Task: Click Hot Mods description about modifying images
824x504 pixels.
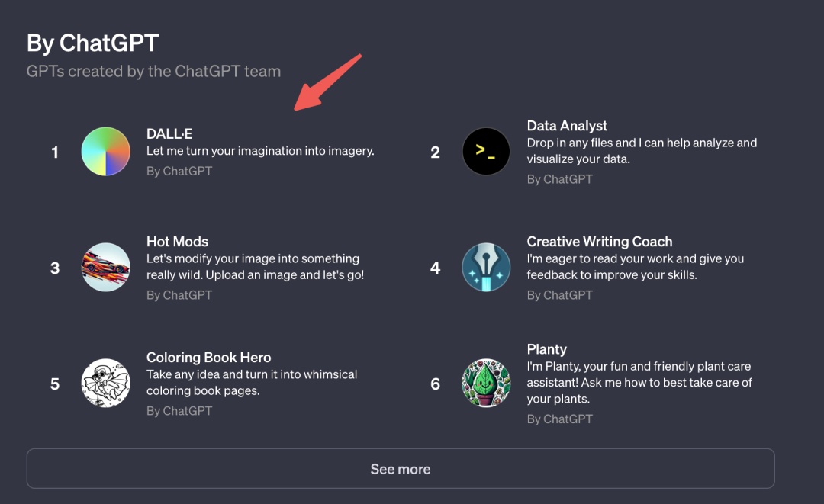Action: [255, 267]
